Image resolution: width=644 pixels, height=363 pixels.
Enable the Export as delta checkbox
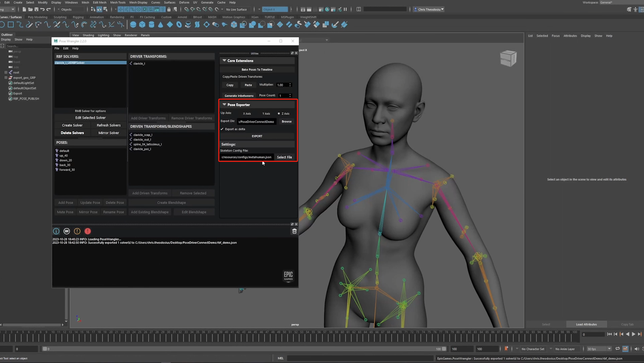[x=222, y=129]
